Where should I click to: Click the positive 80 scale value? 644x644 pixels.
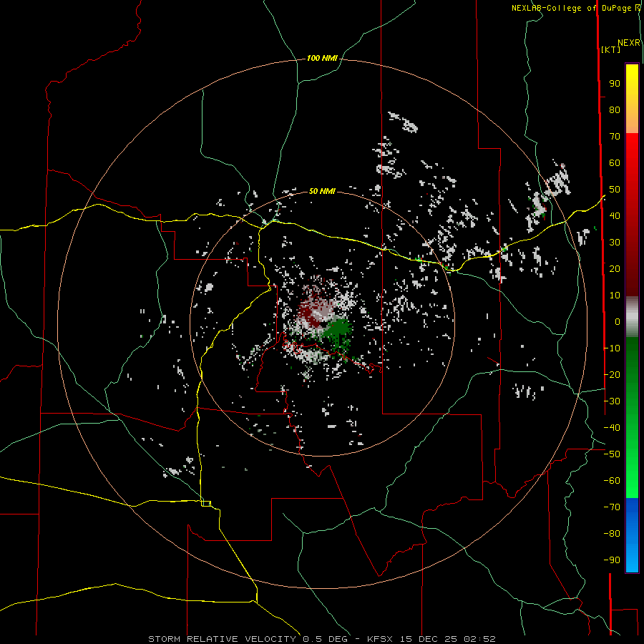click(615, 110)
